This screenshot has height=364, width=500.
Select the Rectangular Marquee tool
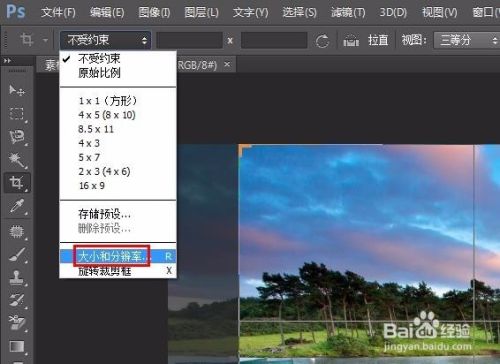click(16, 113)
